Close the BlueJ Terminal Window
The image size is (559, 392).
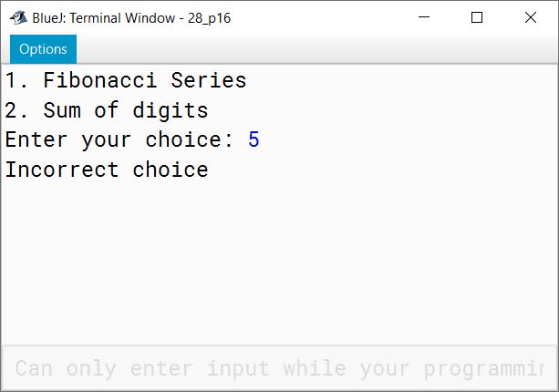pyautogui.click(x=531, y=17)
